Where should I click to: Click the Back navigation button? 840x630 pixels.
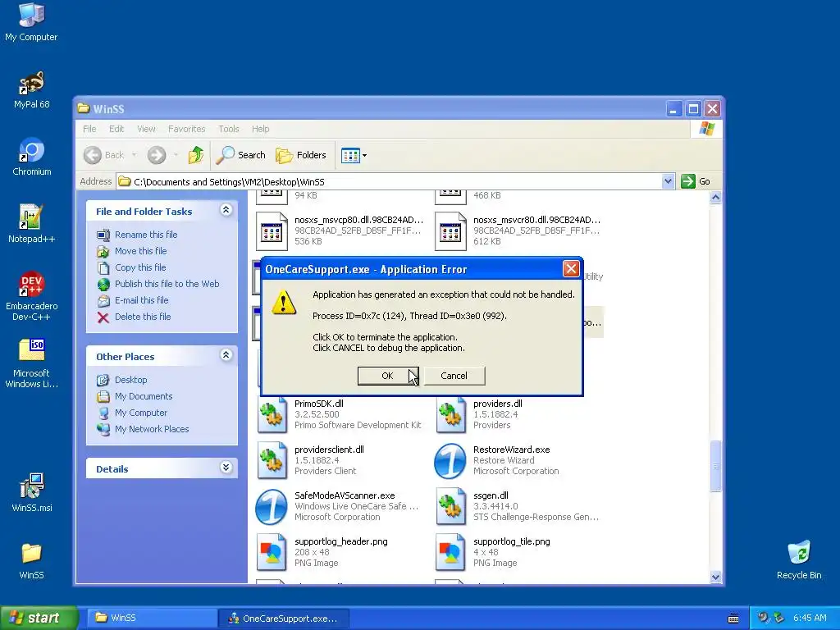click(x=104, y=155)
